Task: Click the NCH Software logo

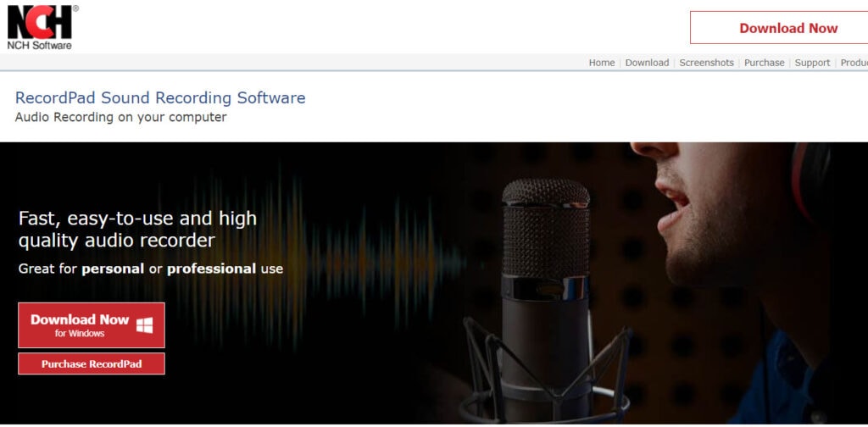Action: click(x=42, y=28)
